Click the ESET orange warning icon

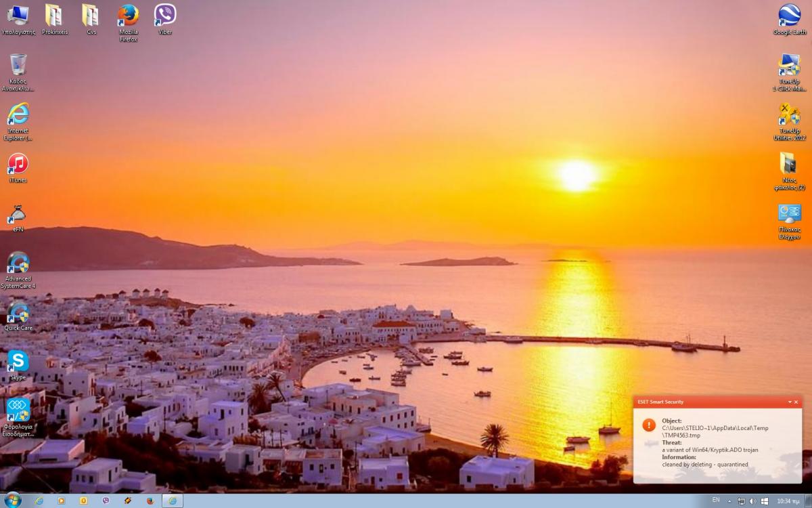tap(649, 425)
